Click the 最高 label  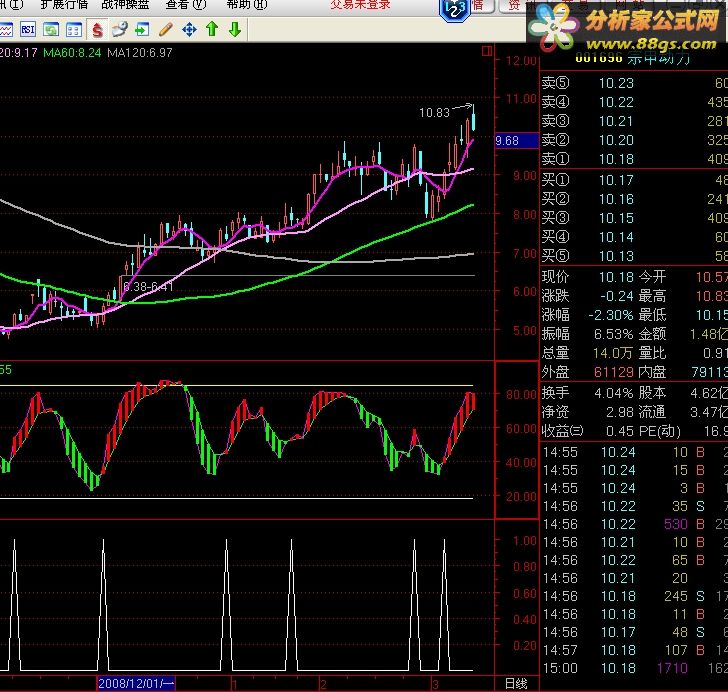point(652,296)
